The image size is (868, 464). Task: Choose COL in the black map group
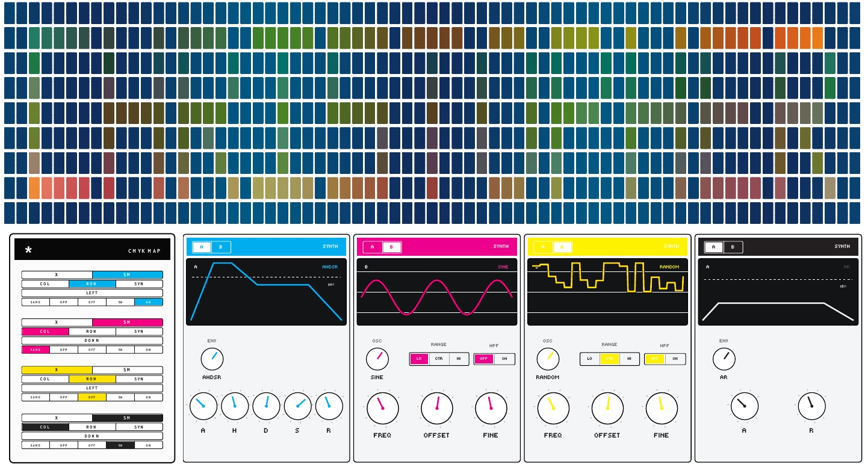[45, 427]
